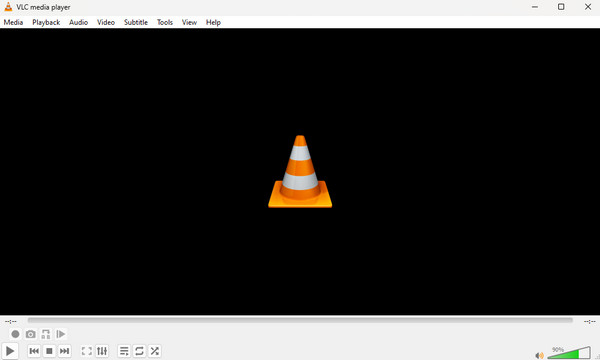Skip to next media
This screenshot has height=360, width=600.
coord(64,351)
